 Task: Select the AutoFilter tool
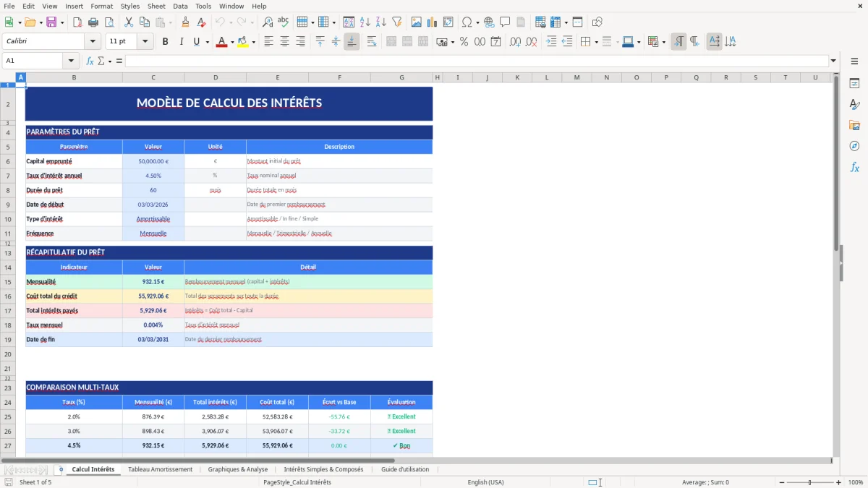(x=397, y=22)
